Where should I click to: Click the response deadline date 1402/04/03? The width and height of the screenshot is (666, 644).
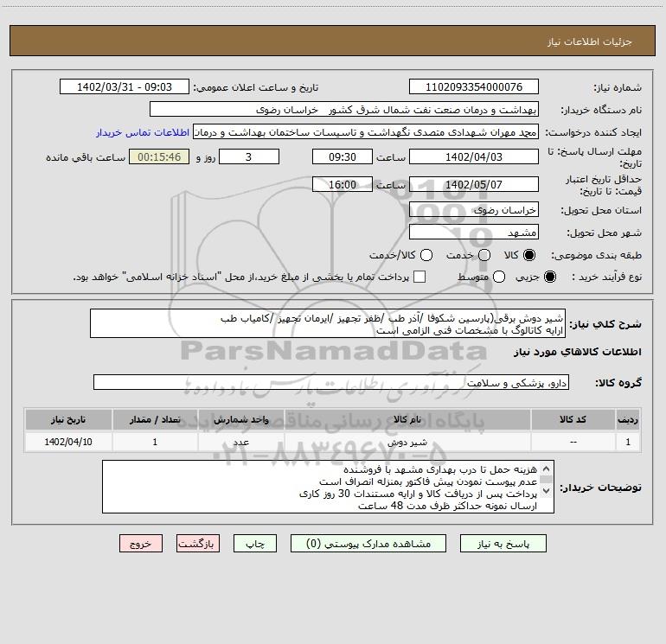[x=474, y=156]
